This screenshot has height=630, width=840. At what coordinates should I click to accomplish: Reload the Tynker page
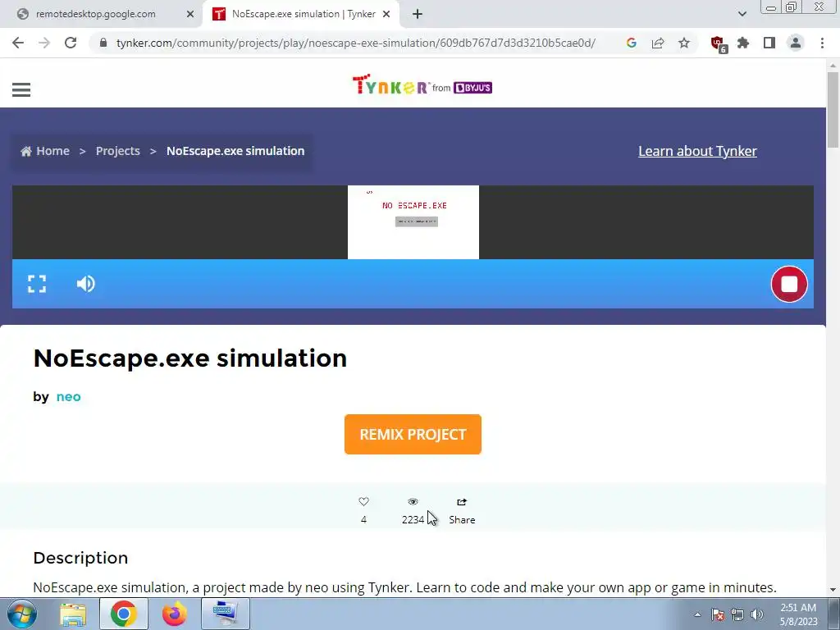[71, 43]
